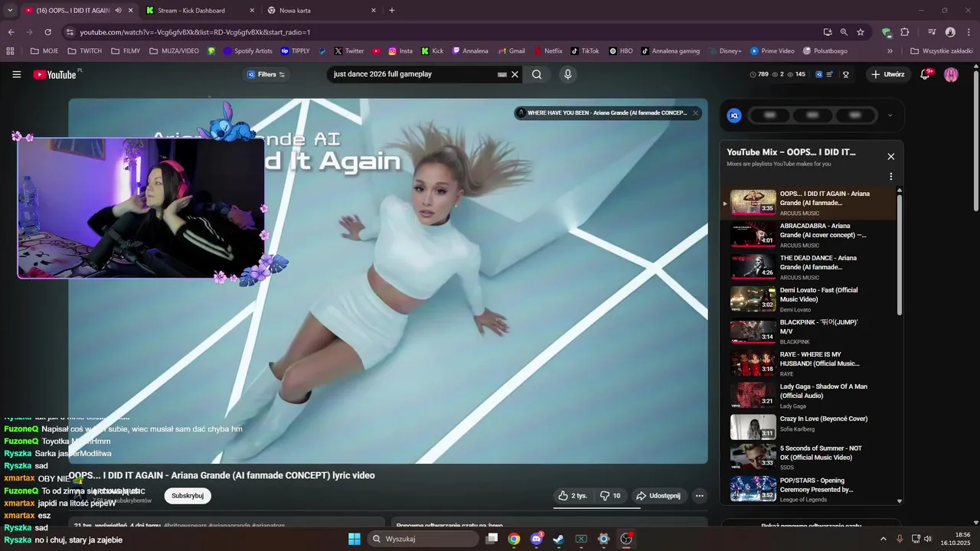Open the TWITCH bookmarks folder
The height and width of the screenshot is (551, 980).
84,51
